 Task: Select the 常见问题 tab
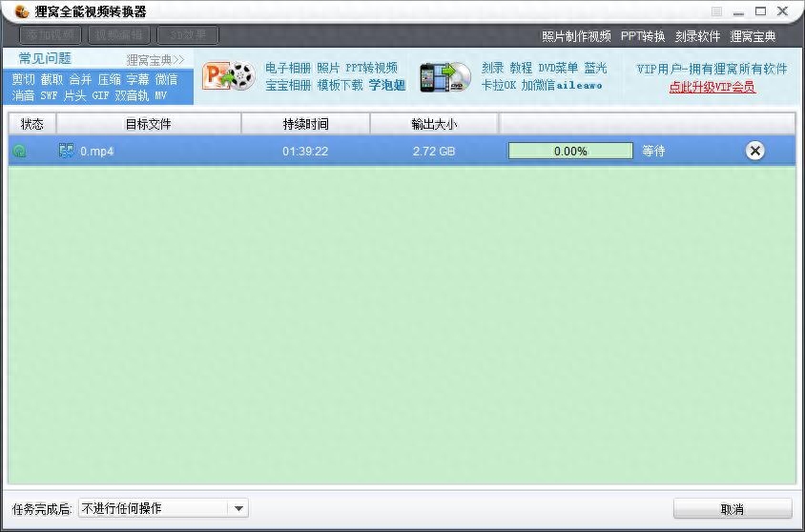point(45,58)
